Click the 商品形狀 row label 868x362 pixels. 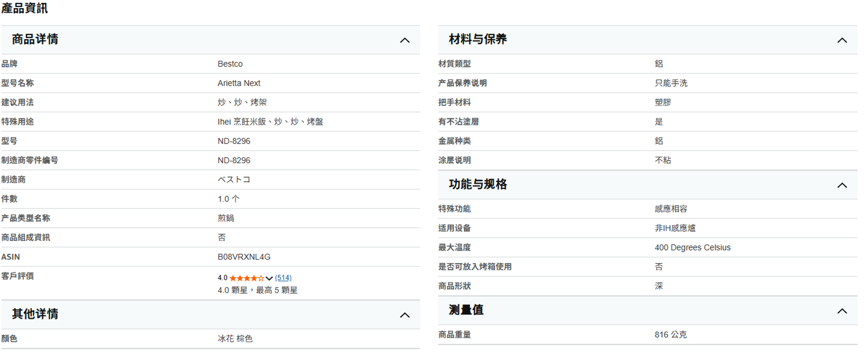point(454,286)
